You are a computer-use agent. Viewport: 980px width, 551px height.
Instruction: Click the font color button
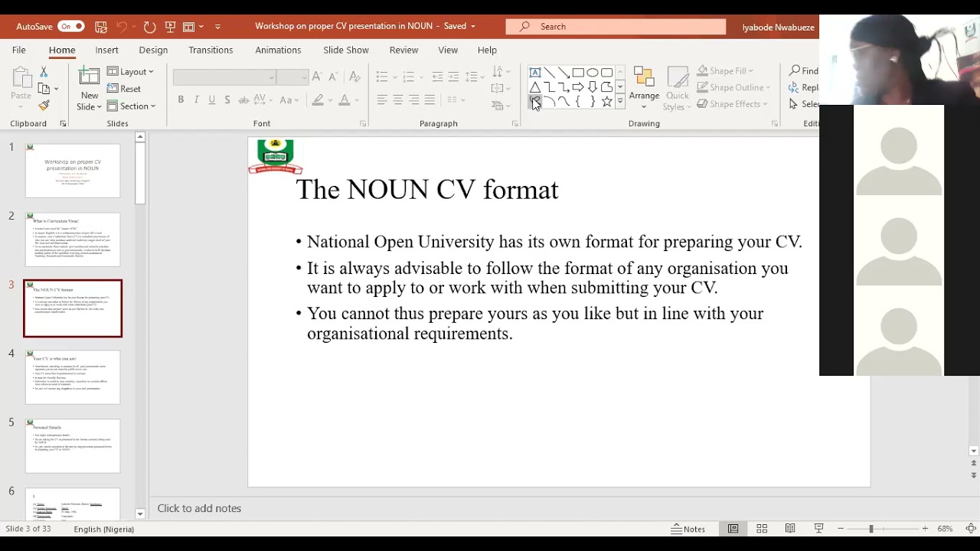pos(345,100)
